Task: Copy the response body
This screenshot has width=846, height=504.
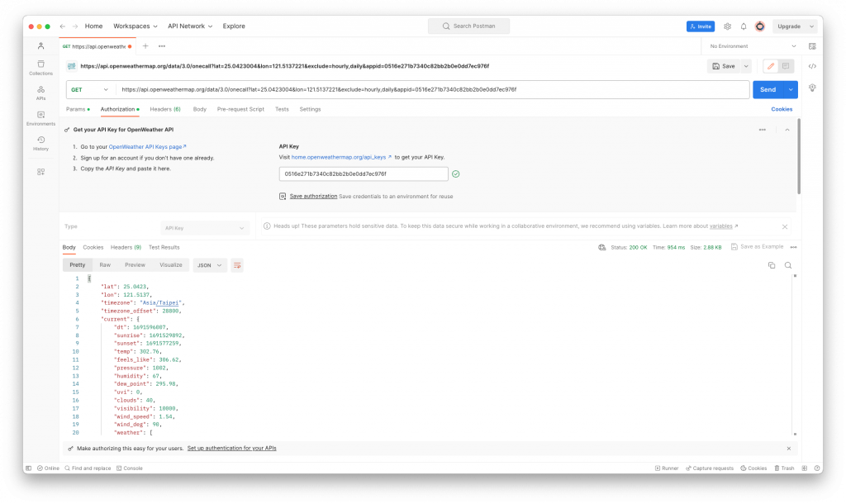Action: pos(772,265)
